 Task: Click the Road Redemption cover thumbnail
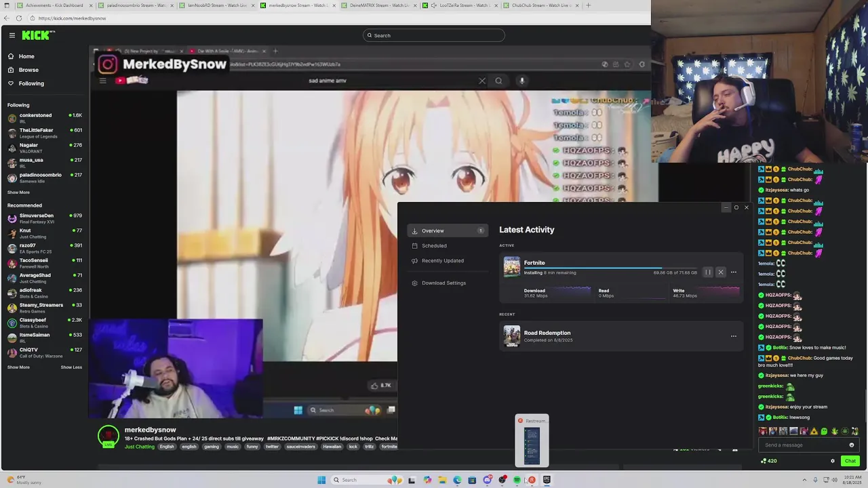coord(512,336)
